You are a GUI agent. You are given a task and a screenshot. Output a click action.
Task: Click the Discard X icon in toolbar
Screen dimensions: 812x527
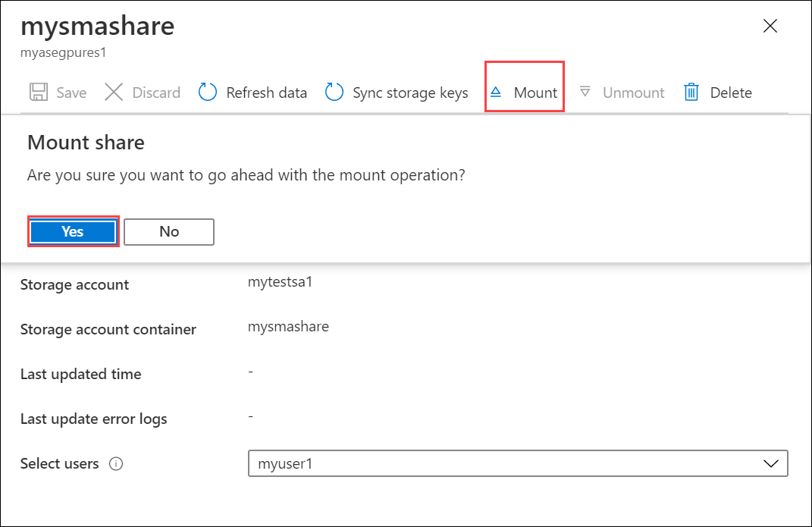[x=114, y=93]
